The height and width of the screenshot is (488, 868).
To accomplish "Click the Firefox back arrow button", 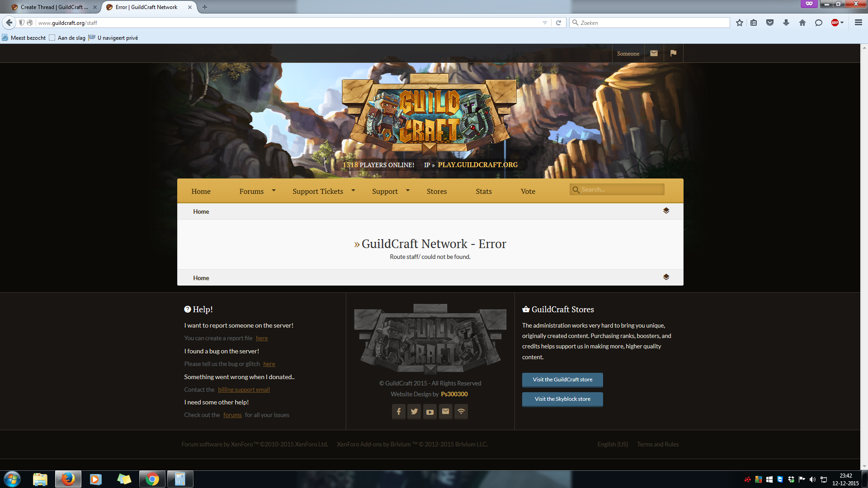I will click(x=9, y=23).
